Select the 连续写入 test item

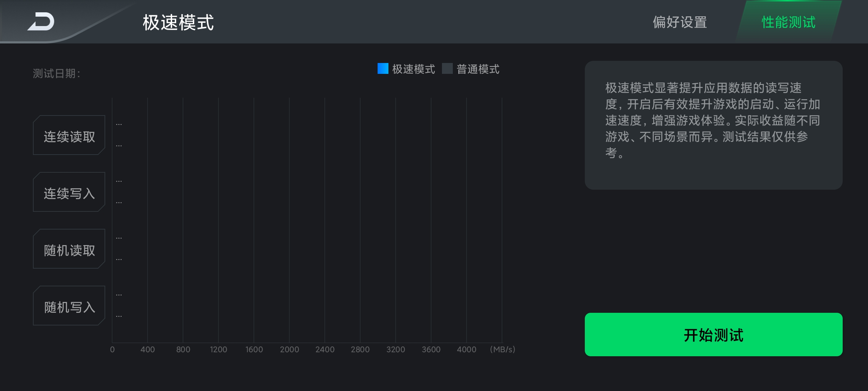pyautogui.click(x=69, y=192)
